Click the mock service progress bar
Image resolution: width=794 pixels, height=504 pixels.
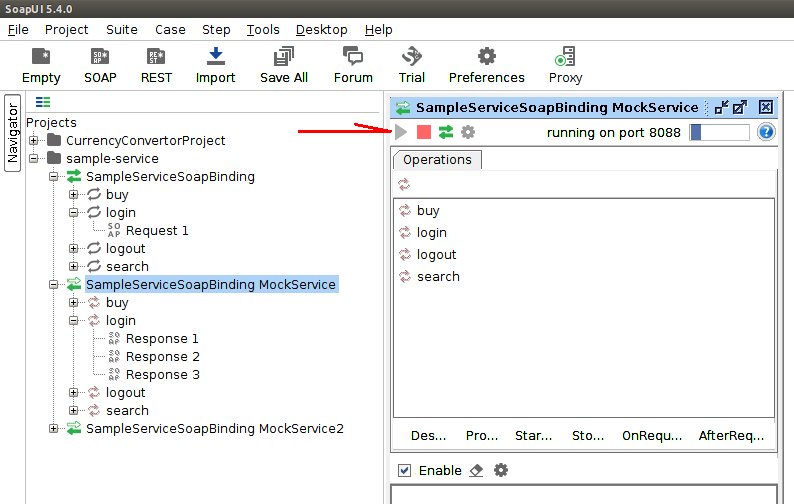click(x=719, y=132)
